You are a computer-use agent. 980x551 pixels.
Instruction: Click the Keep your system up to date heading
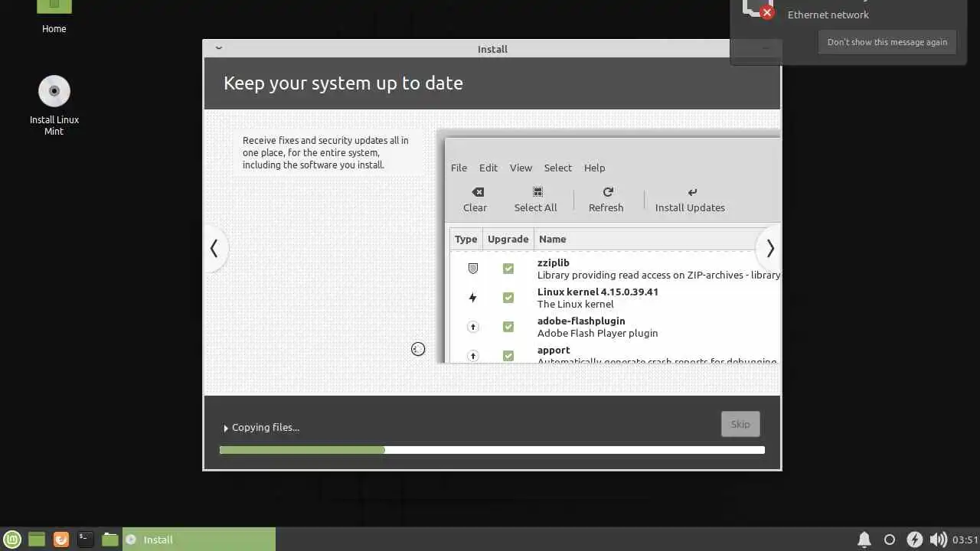[343, 83]
